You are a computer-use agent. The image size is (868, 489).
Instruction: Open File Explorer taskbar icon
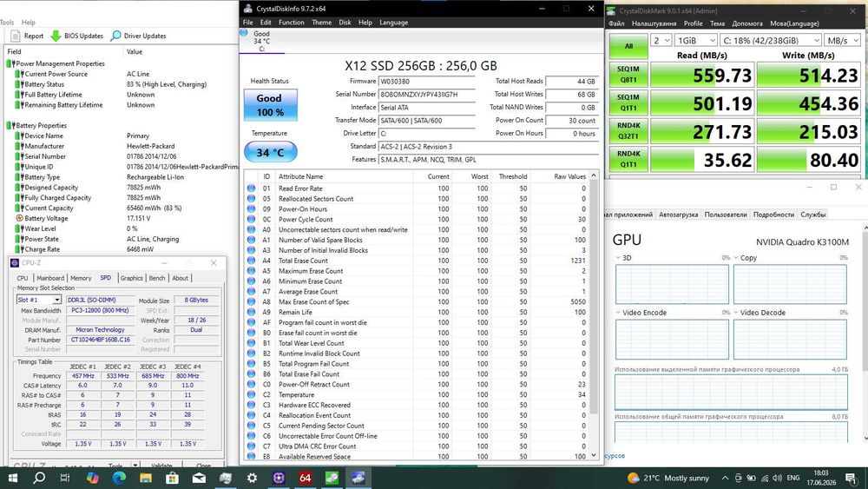[x=146, y=478]
